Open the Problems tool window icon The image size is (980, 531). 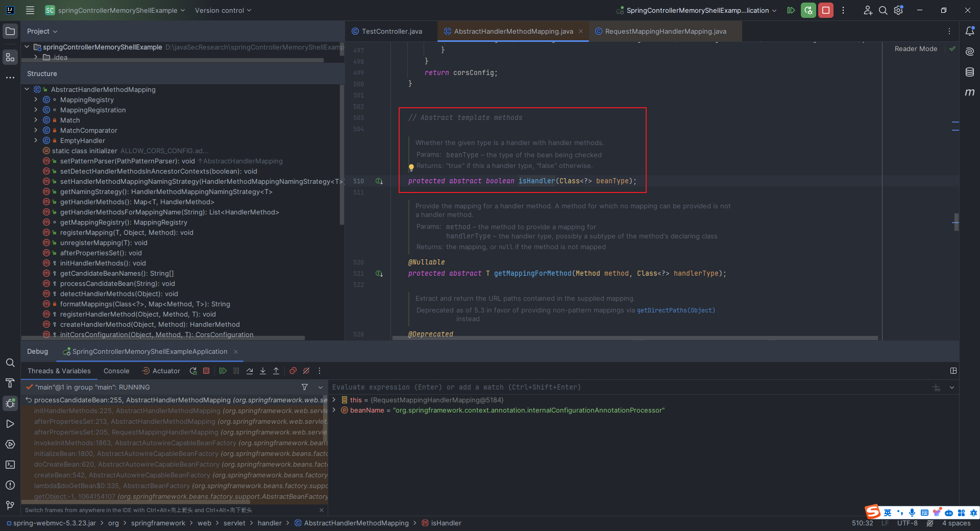(10, 485)
